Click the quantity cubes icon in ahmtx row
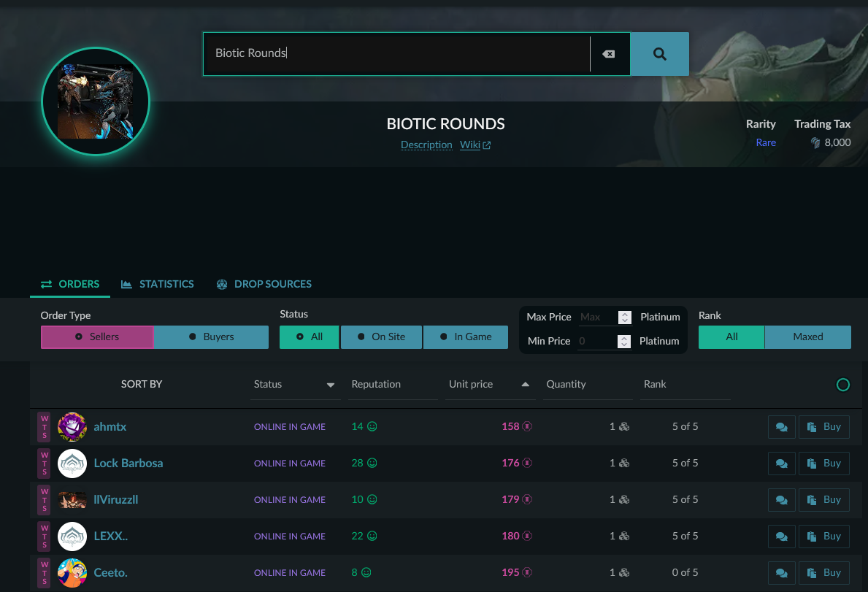The width and height of the screenshot is (868, 592). 624,426
